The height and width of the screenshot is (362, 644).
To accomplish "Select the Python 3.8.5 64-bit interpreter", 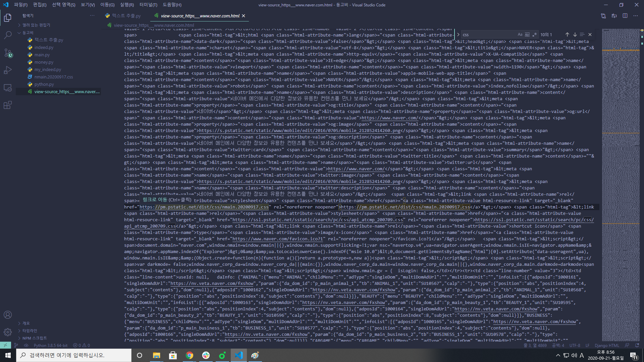I will coord(51,345).
